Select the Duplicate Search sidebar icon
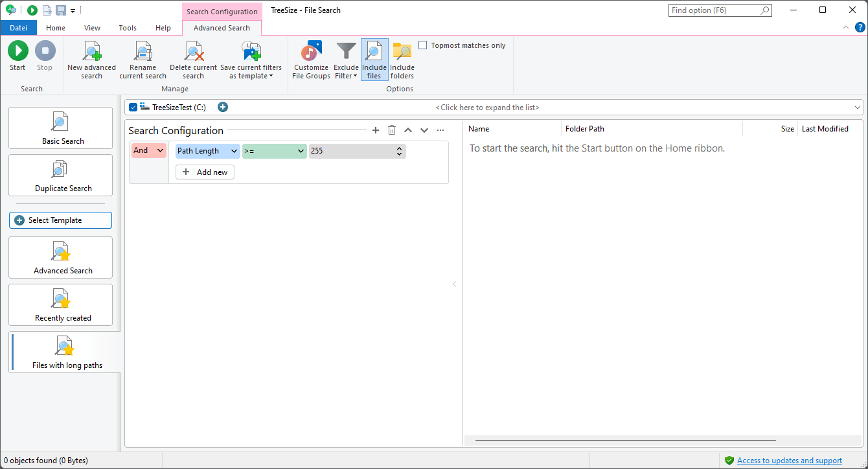Viewport: 868px width, 469px height. pyautogui.click(x=60, y=174)
